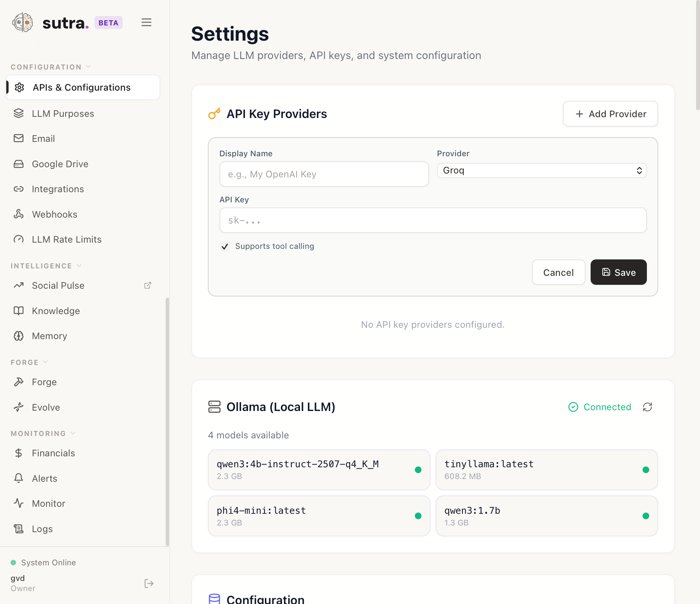Click Cancel in the provider form
This screenshot has height=604, width=700.
(559, 272)
